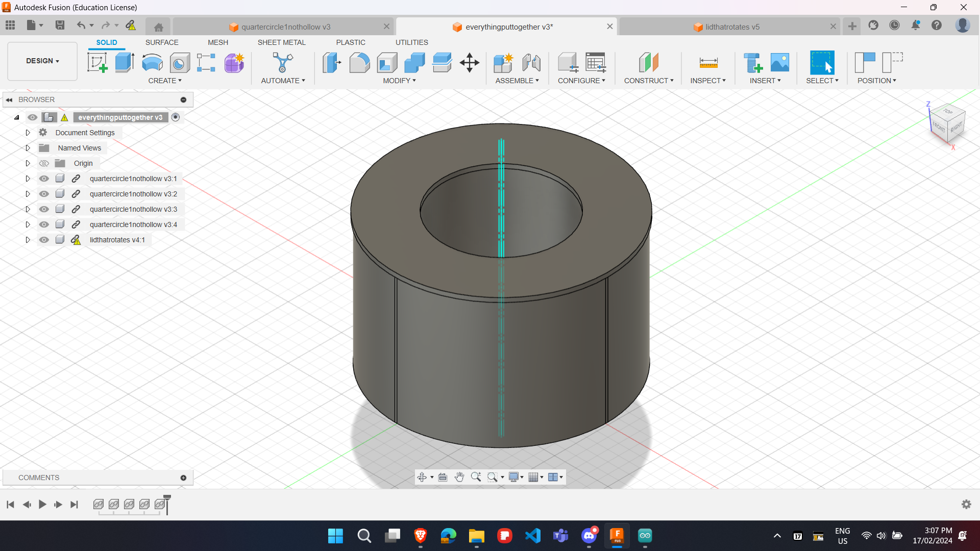
Task: Open the Joint tool in Assemble
Action: [x=531, y=63]
